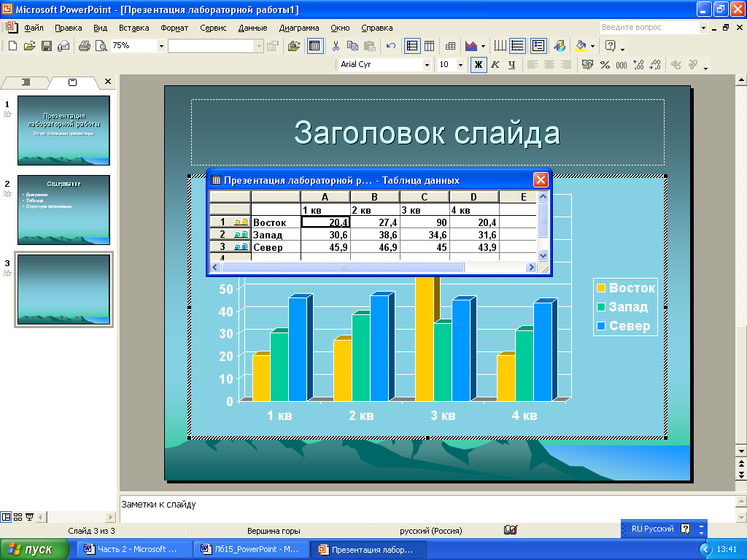This screenshot has width=747, height=560.
Task: Click the Восток legend yellow swatch
Action: (601, 288)
